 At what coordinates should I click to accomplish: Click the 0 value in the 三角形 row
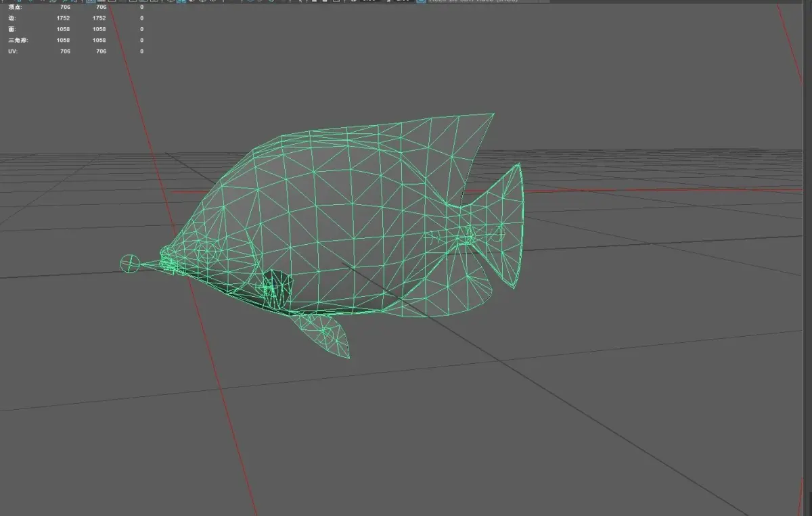click(142, 40)
